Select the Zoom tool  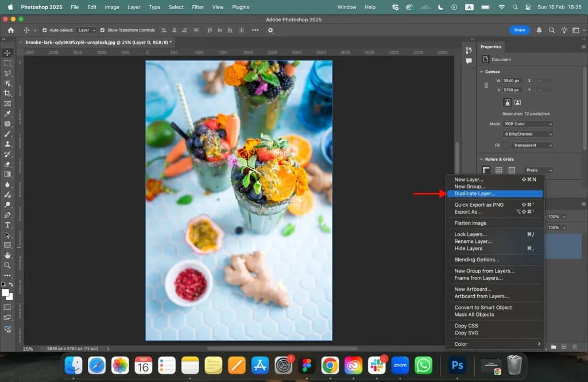coord(7,265)
